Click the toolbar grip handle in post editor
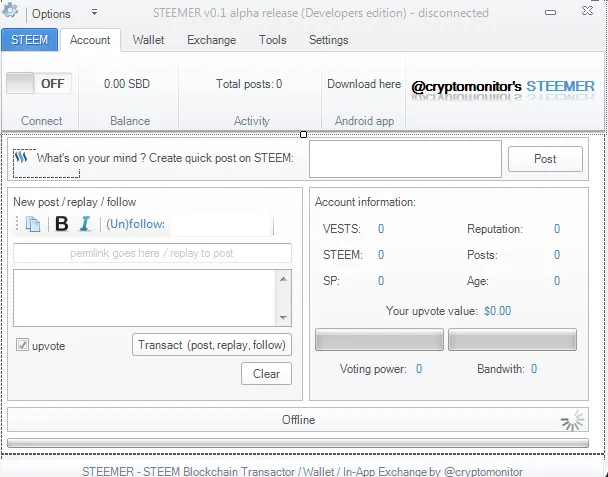 [17, 224]
